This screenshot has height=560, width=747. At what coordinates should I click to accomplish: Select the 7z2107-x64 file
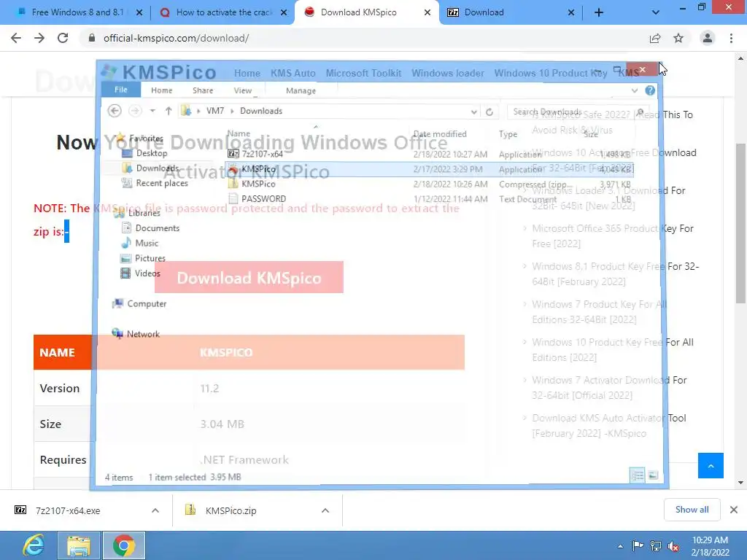pos(429,154)
